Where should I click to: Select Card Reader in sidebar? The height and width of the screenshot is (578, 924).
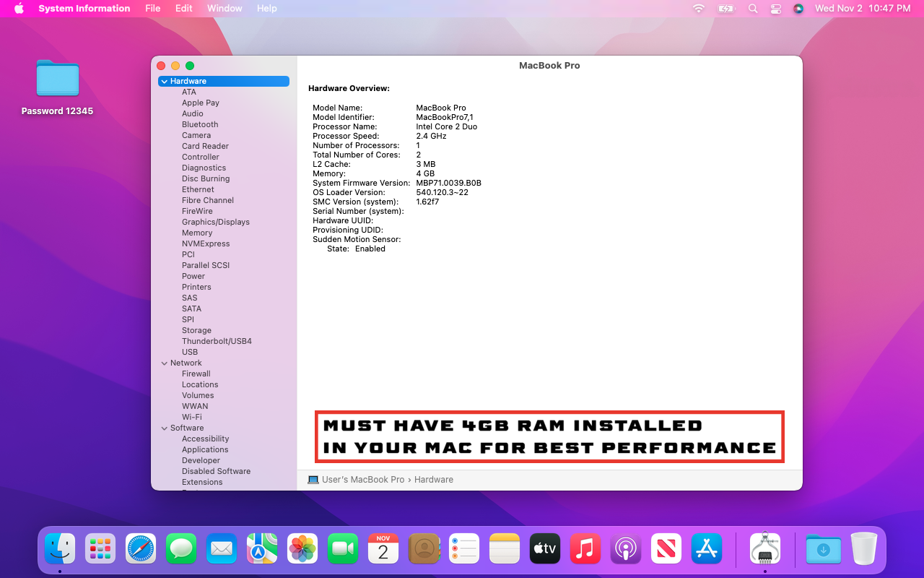tap(205, 146)
